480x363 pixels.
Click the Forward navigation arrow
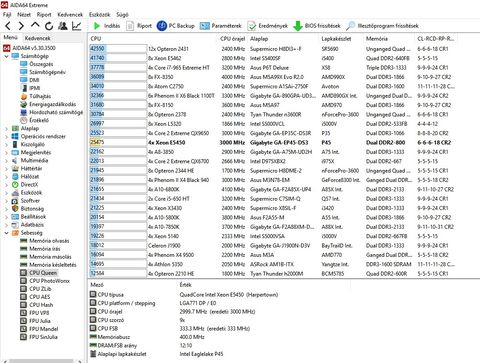click(x=21, y=26)
